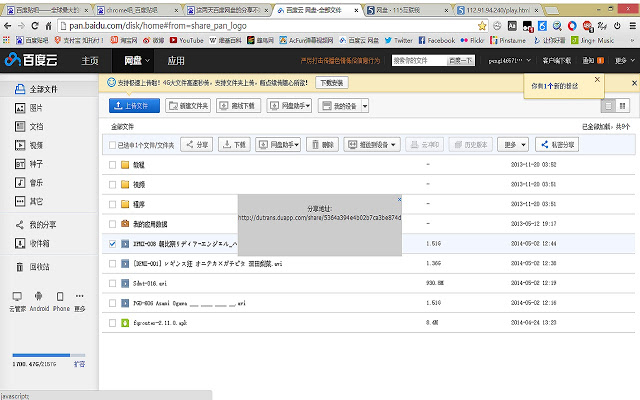The height and width of the screenshot is (400, 640).
Task: Close the share address gray popup
Action: point(399,199)
